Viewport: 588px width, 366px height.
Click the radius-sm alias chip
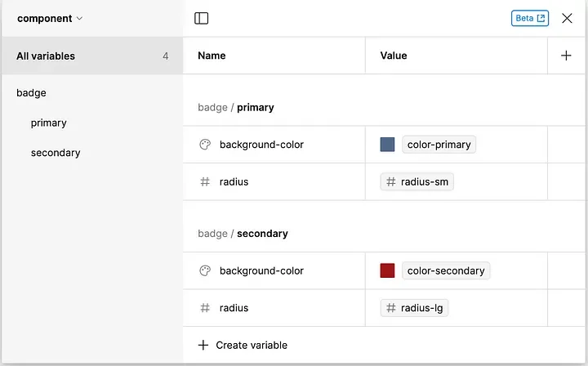(417, 181)
